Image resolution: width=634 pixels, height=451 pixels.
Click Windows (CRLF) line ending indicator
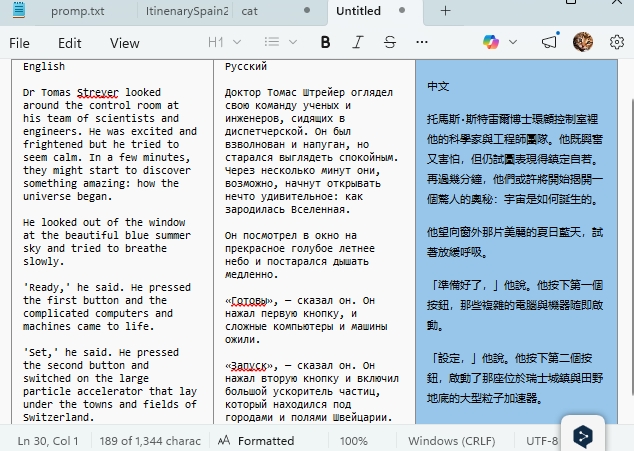pos(451,440)
